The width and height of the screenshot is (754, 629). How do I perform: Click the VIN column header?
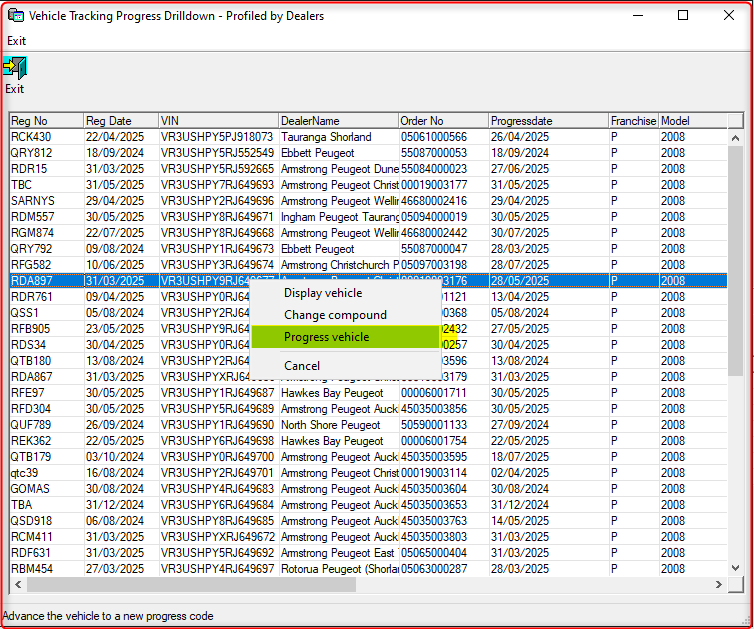pyautogui.click(x=217, y=121)
